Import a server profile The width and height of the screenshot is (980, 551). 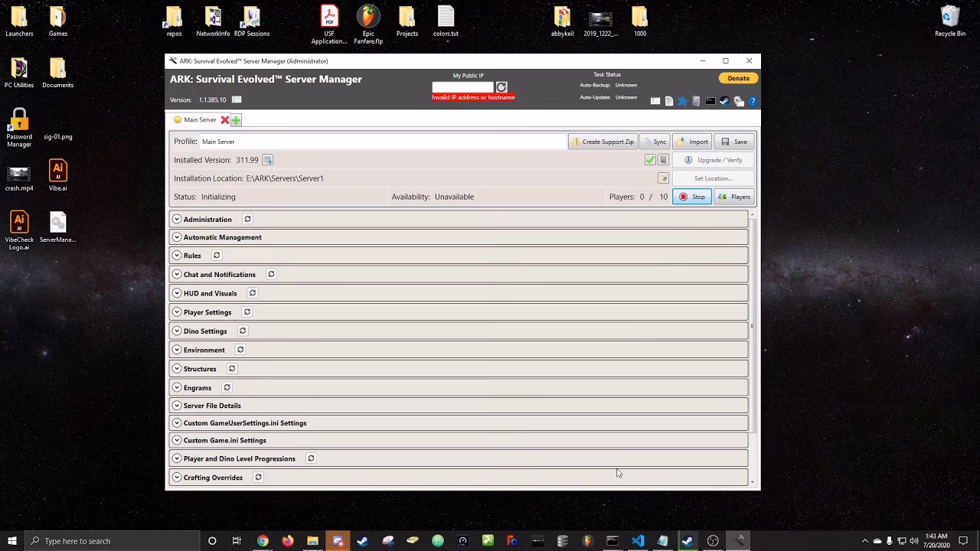point(692,142)
